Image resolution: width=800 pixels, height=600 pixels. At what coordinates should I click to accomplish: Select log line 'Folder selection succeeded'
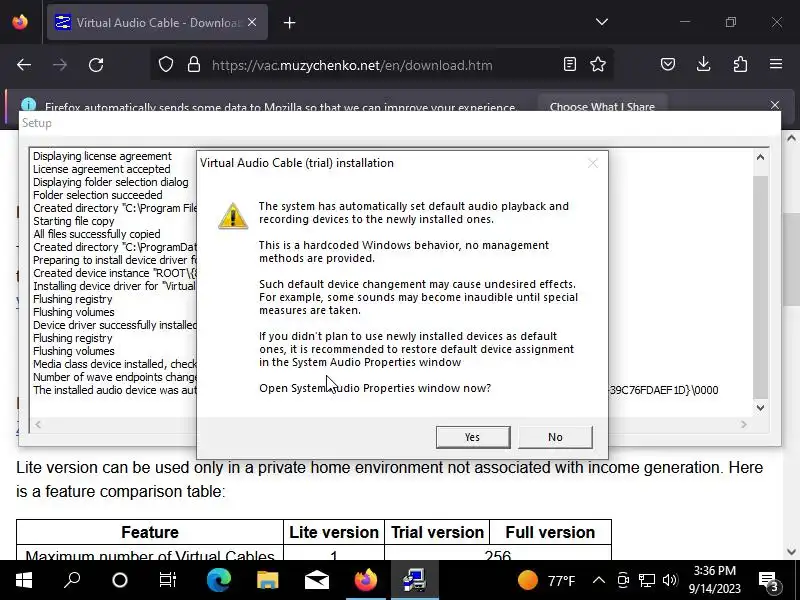click(x=97, y=195)
